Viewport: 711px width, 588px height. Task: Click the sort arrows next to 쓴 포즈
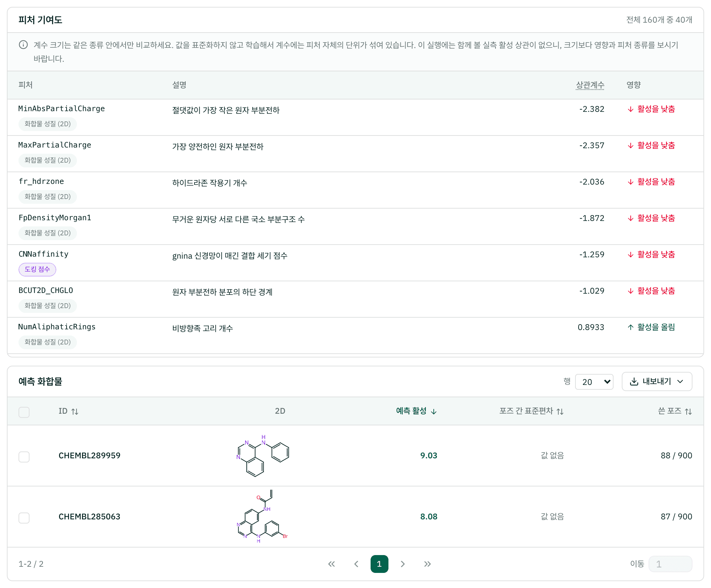point(688,411)
